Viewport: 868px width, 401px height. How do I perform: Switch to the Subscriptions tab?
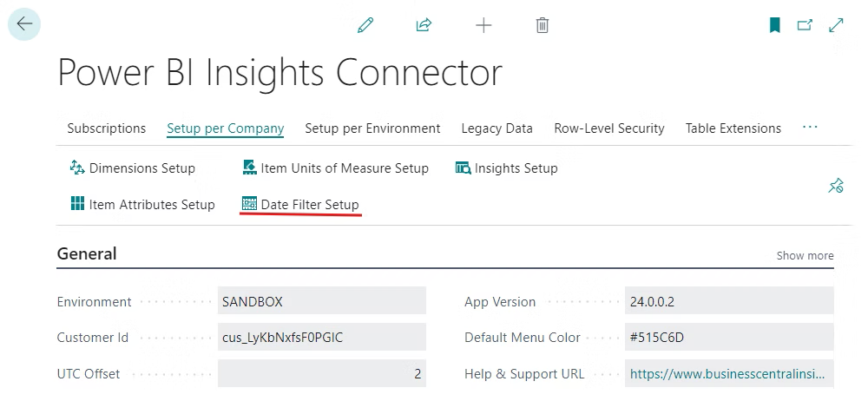click(106, 128)
